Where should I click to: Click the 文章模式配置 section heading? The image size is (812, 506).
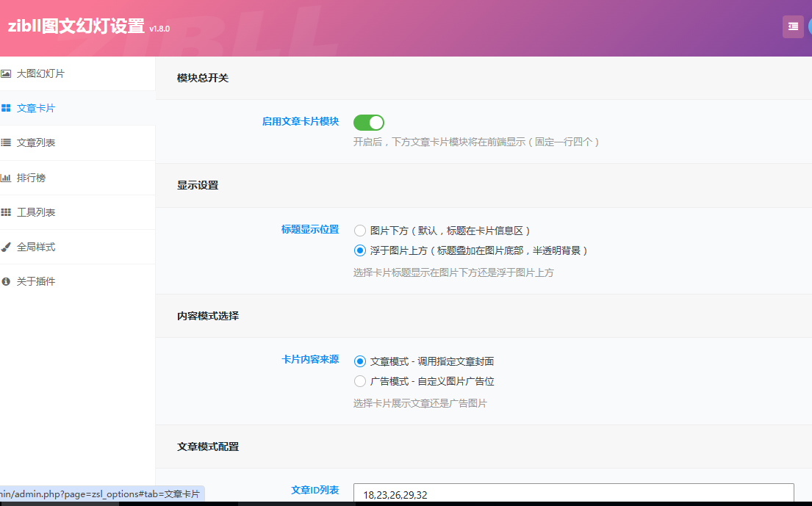click(x=208, y=447)
